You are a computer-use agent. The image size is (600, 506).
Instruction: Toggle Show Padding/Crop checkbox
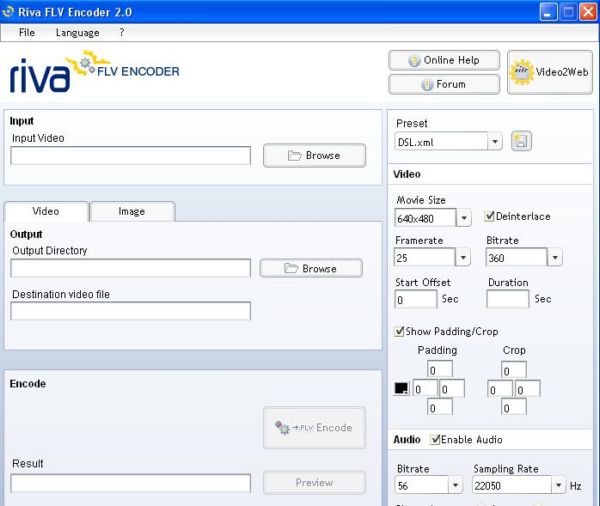tap(399, 331)
